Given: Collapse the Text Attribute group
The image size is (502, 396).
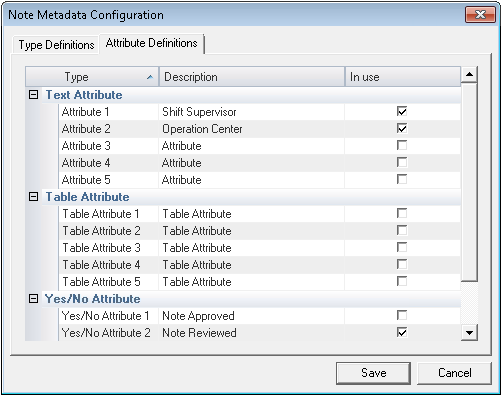Looking at the screenshot, I should point(33,95).
